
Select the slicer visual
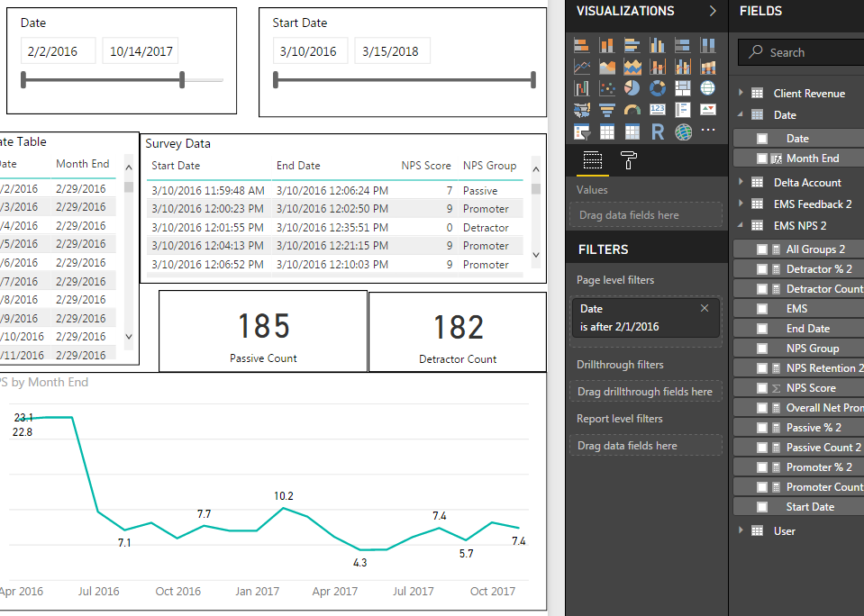pos(581,132)
